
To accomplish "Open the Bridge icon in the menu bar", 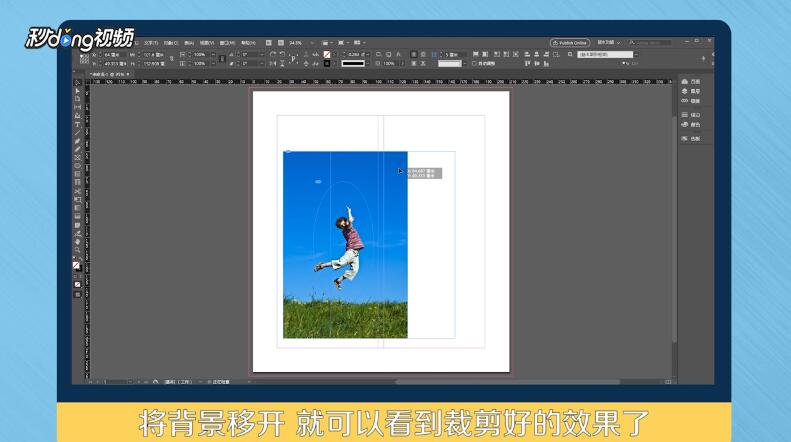I will (x=269, y=43).
